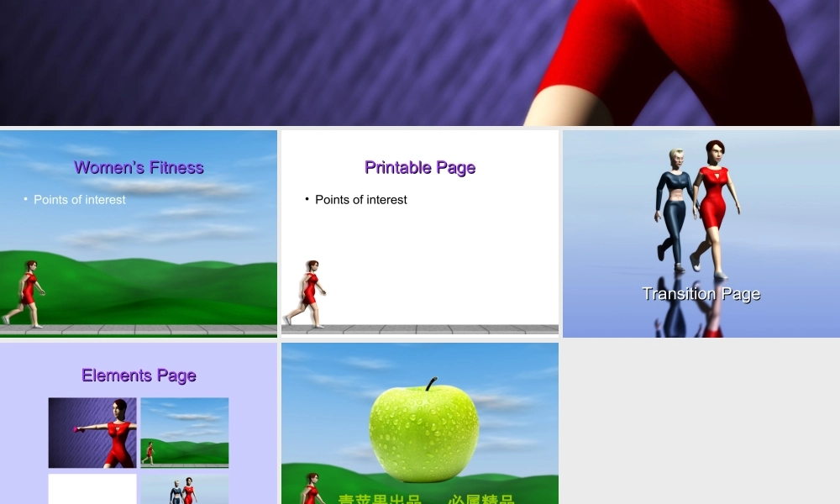
Task: Click the "Printable Page" slide title
Action: [x=420, y=167]
